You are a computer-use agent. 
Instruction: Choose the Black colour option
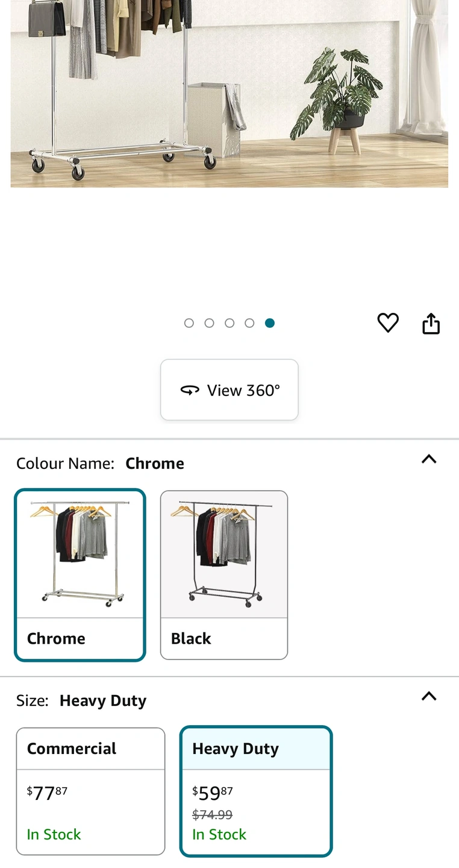coord(224,575)
